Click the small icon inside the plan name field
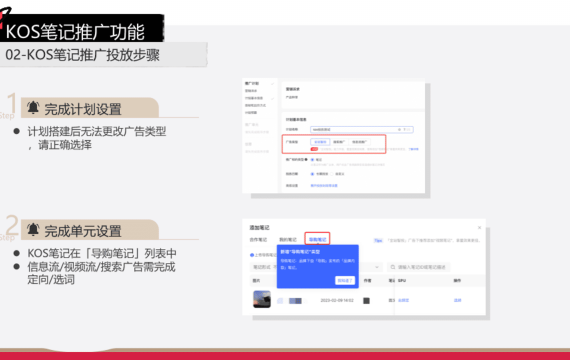 (399, 129)
